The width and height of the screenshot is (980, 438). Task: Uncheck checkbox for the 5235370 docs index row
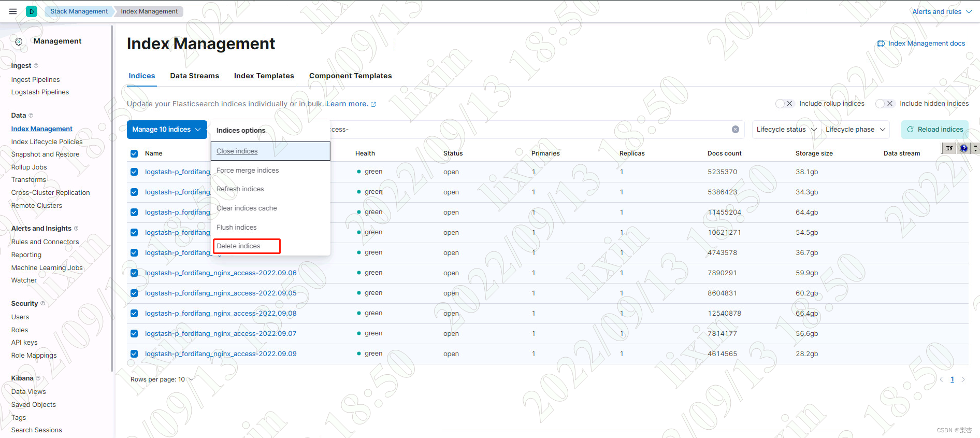(x=134, y=172)
